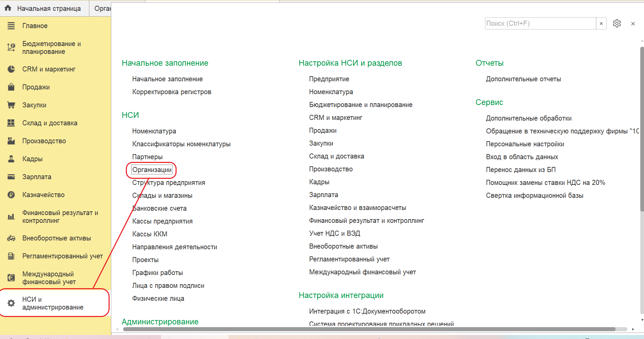Click the Склад и доставка grid icon
The width and height of the screenshot is (644, 339).
click(11, 123)
